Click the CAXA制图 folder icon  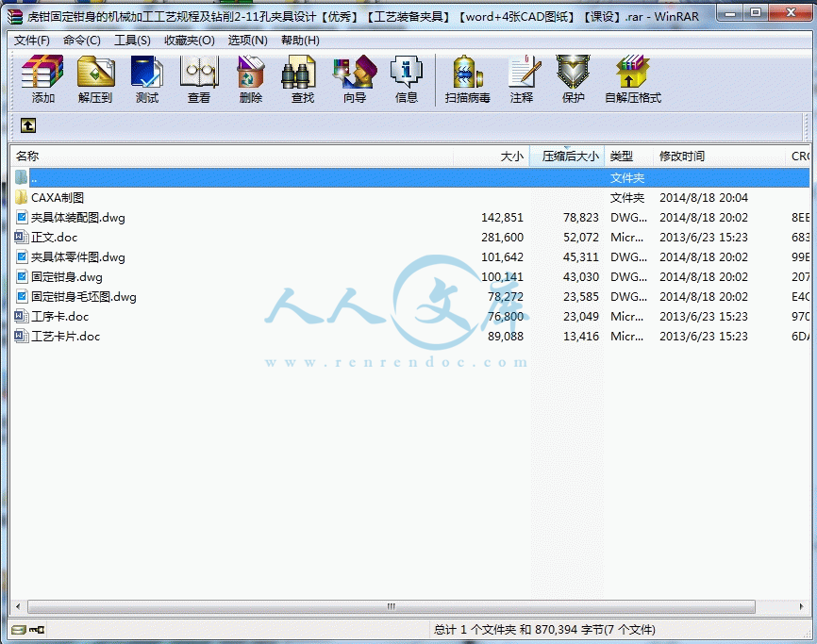coord(21,197)
